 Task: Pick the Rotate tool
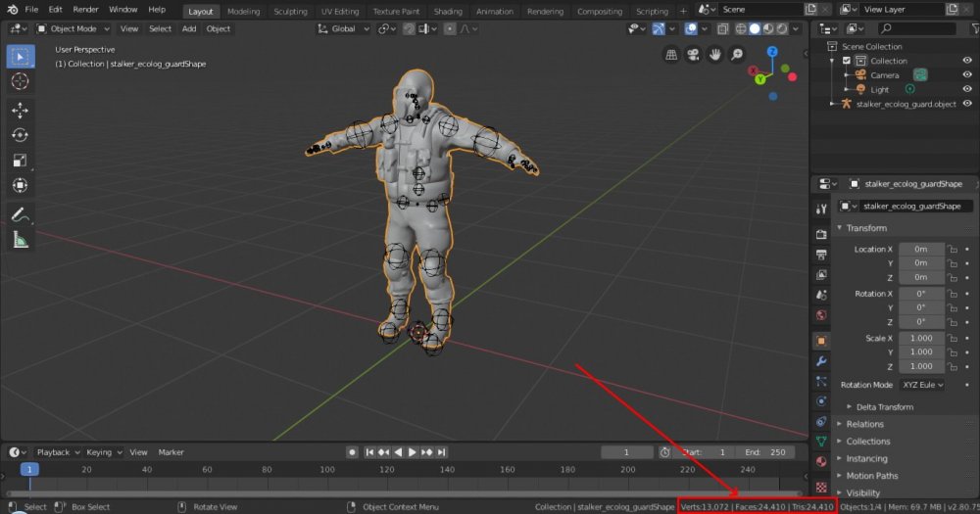pos(20,135)
